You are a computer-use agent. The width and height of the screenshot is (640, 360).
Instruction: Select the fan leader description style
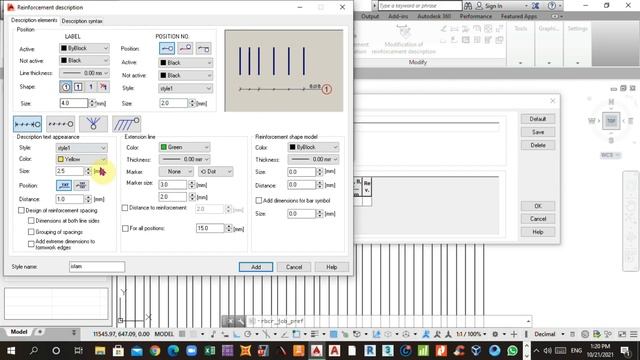[93, 124]
